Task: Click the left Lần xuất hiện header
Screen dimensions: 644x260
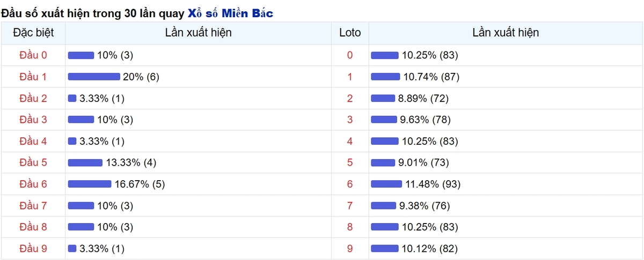Action: [x=199, y=33]
